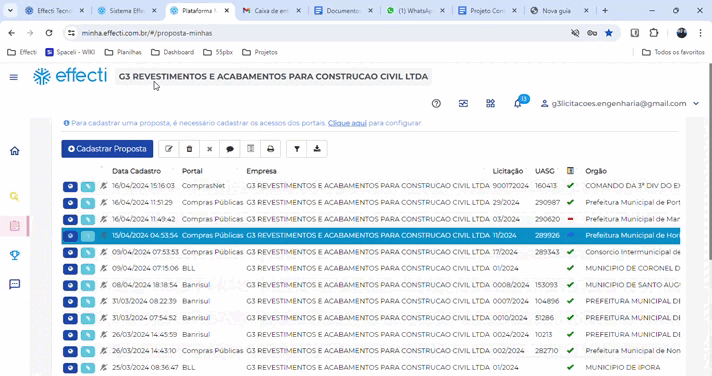712x376 pixels.
Task: Open the proposals clipboard icon in sidebar
Action: coord(15,226)
